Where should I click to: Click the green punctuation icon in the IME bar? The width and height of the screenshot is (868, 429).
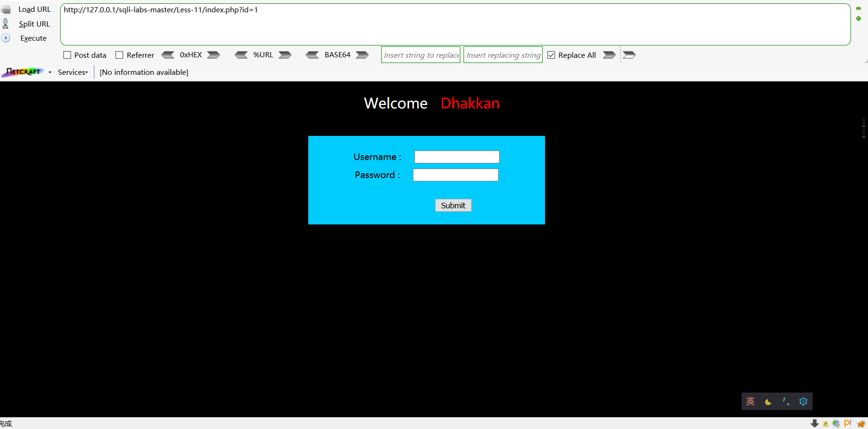786,402
